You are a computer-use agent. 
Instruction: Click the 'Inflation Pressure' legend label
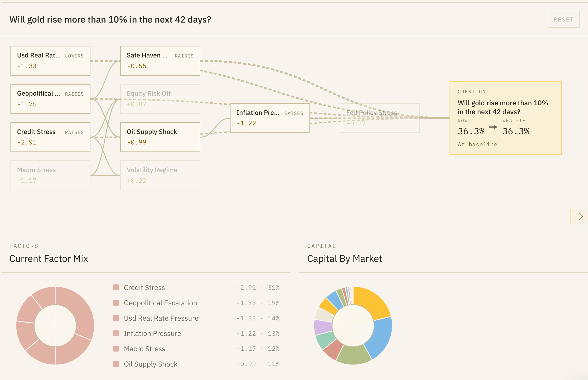coord(152,334)
